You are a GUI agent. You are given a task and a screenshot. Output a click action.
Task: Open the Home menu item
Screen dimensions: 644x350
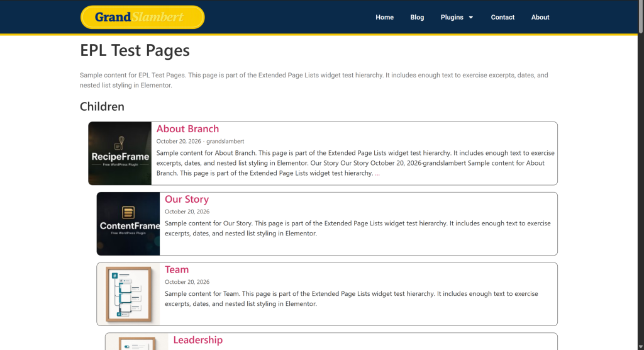pos(384,17)
